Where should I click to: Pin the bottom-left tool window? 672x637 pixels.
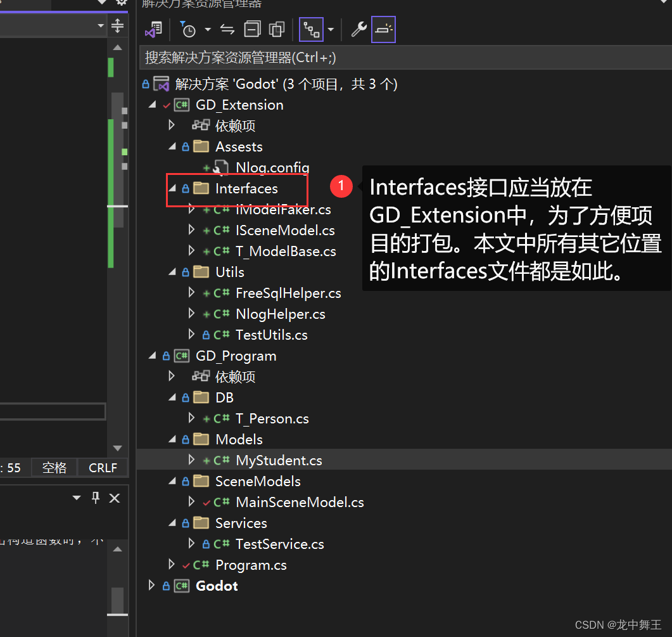96,498
